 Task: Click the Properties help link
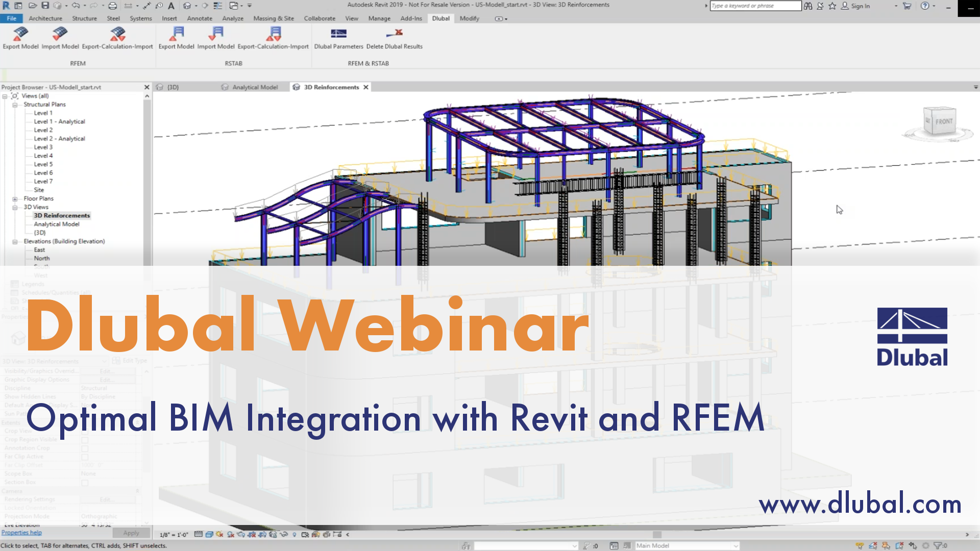point(21,533)
